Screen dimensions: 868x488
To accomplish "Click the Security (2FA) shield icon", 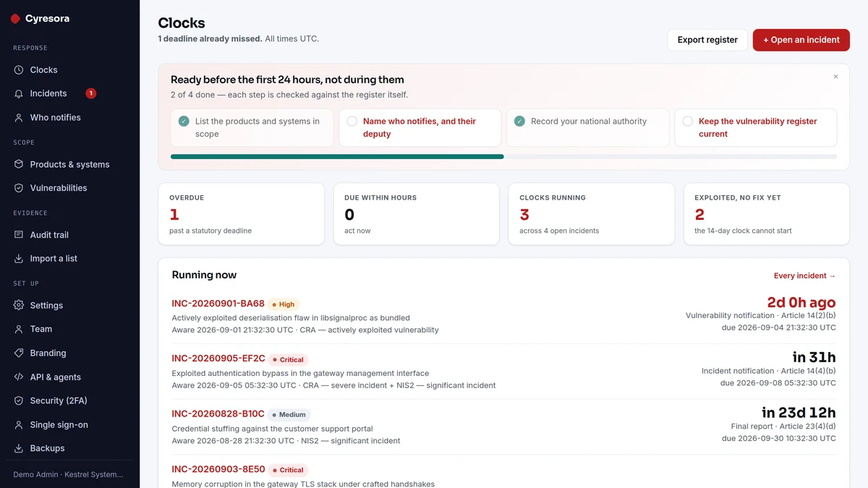I will click(19, 401).
